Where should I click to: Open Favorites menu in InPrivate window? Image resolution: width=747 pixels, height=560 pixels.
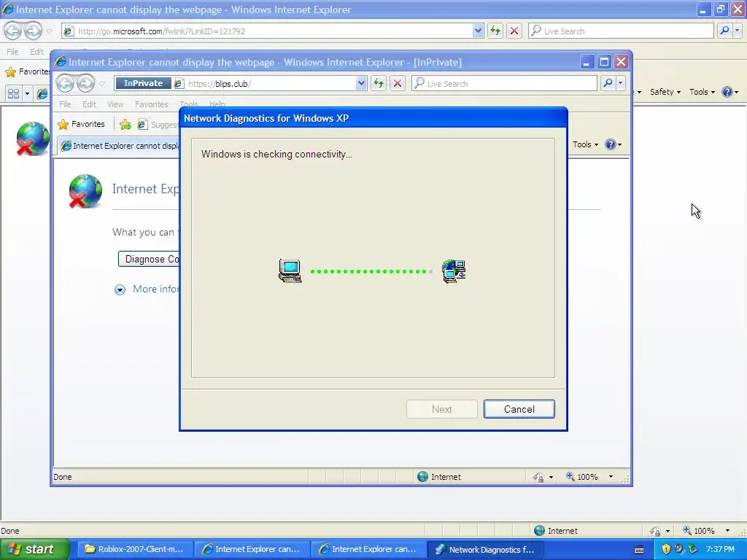coord(152,104)
